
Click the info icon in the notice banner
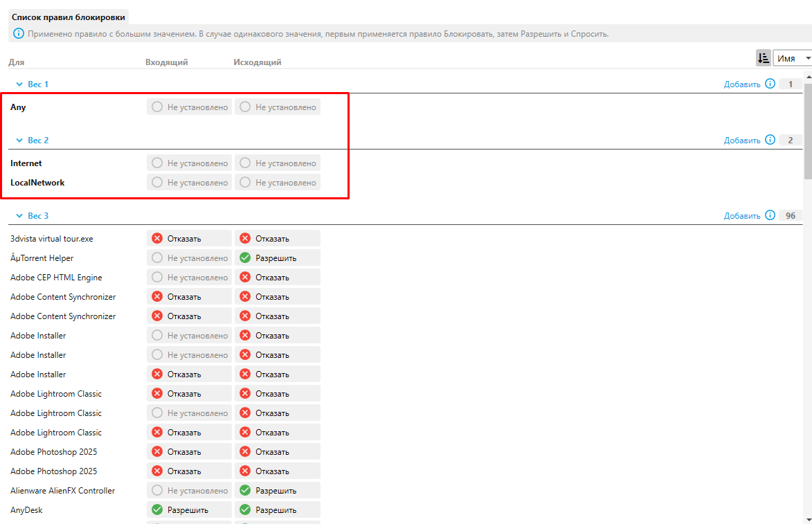19,34
